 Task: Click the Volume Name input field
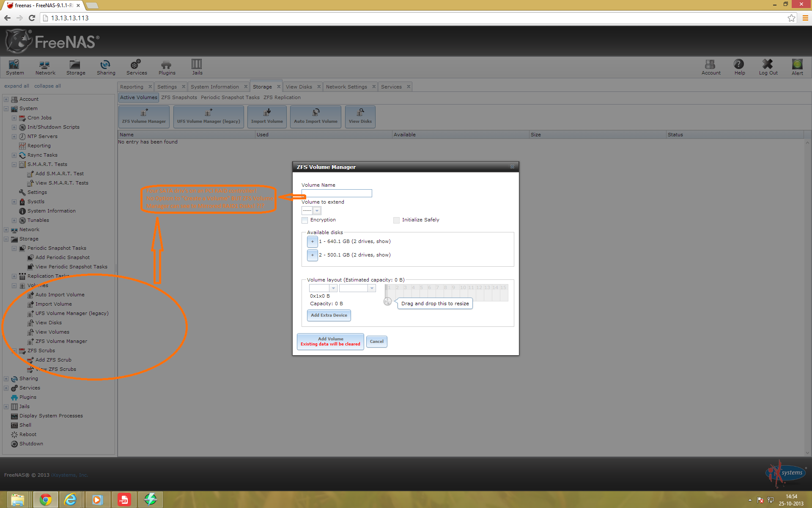click(x=337, y=193)
